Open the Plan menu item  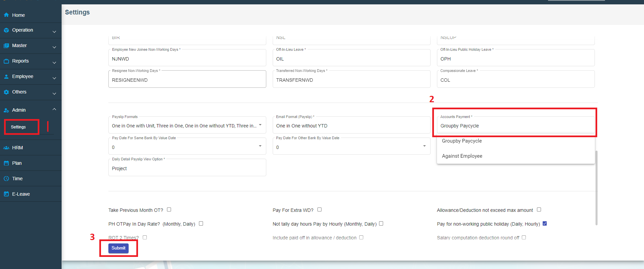[x=17, y=163]
